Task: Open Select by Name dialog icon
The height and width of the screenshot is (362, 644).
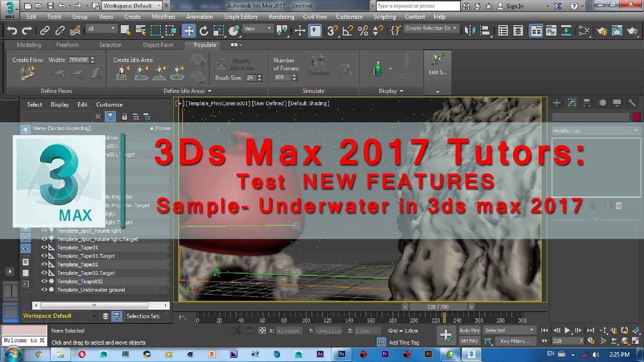Action: [141, 31]
